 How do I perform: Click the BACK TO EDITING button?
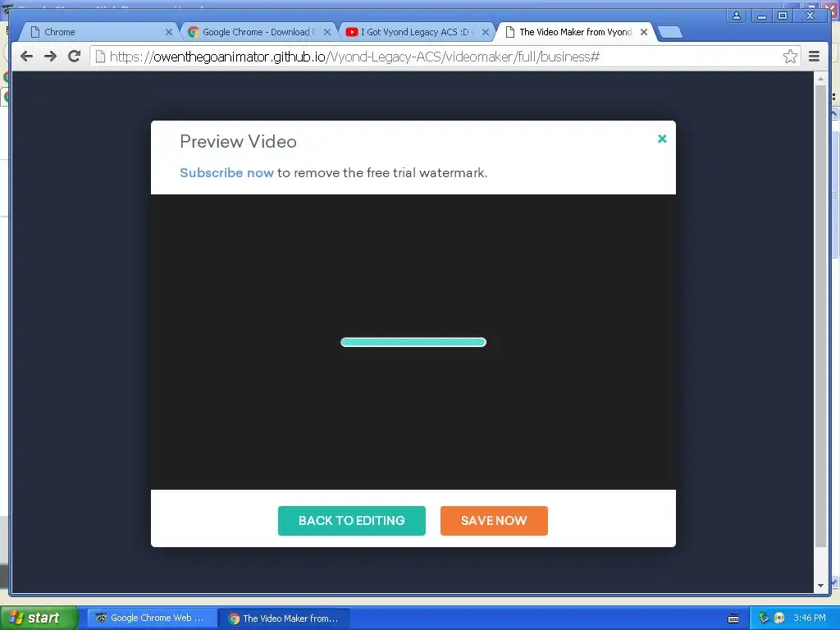351,520
